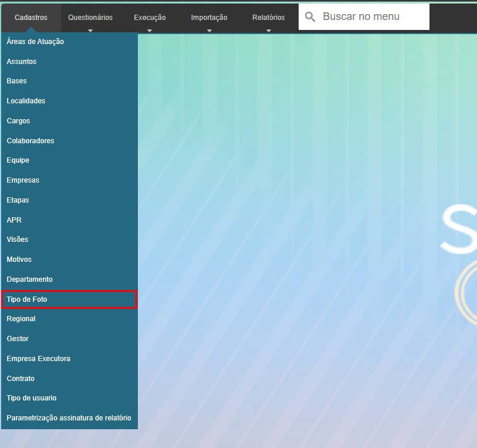Open Empresa Executora option
Screen dimensions: 477x448
[38, 359]
